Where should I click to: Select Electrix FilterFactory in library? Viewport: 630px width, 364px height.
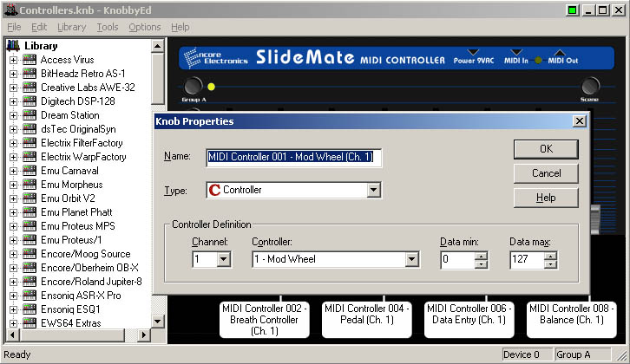pos(82,143)
